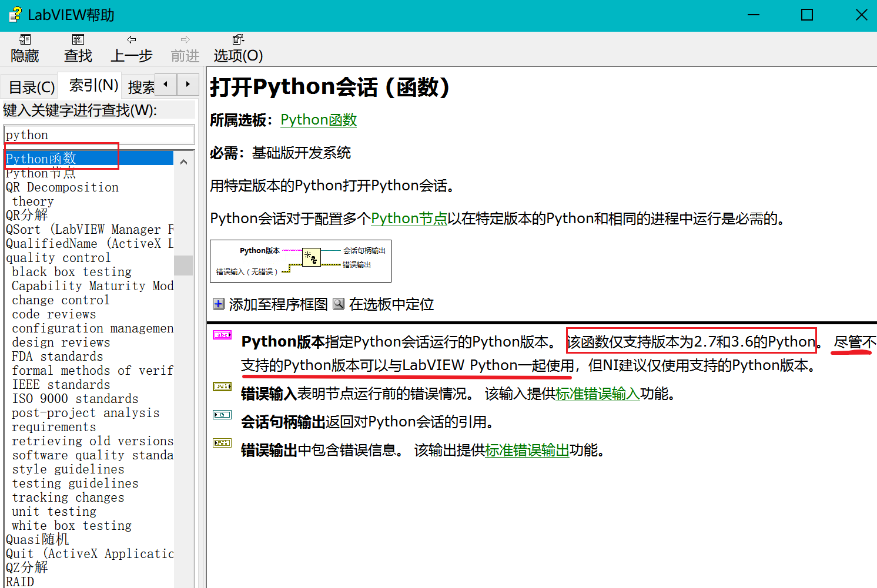Click the error cluster icon beside 错误输出

222,443
